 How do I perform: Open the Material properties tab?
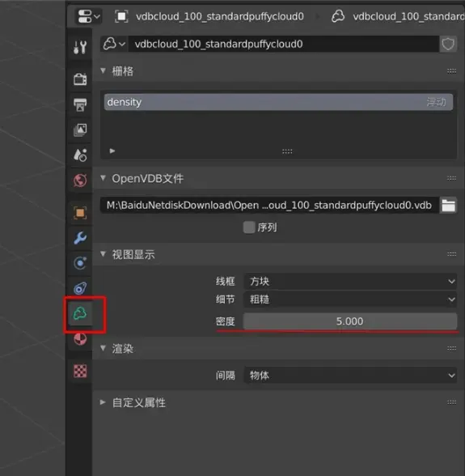[x=80, y=338]
